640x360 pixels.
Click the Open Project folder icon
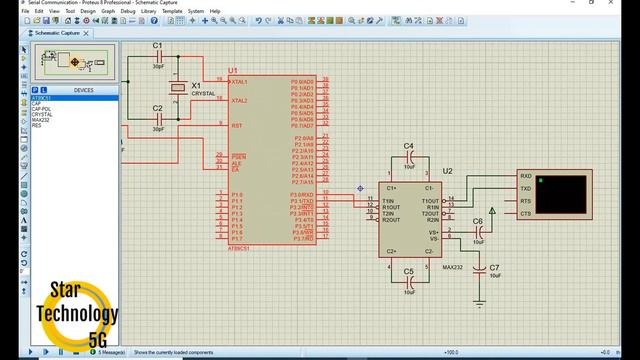coord(37,20)
